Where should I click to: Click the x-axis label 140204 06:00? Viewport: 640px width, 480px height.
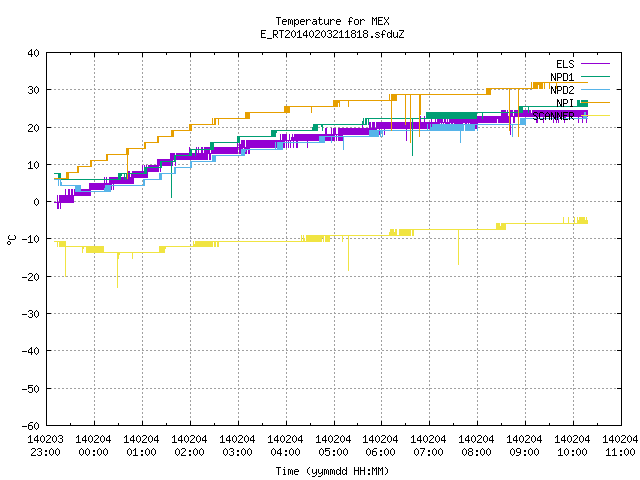tap(380, 446)
